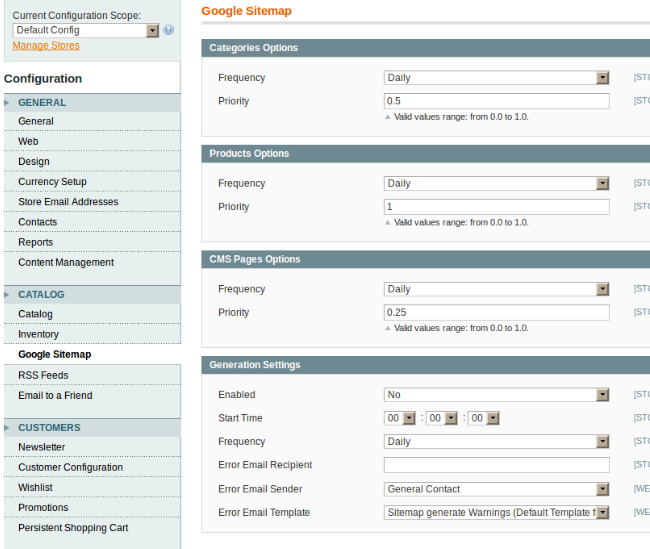This screenshot has width=650, height=549.
Task: Open the Current Configuration Scope dropdown
Action: 86,30
